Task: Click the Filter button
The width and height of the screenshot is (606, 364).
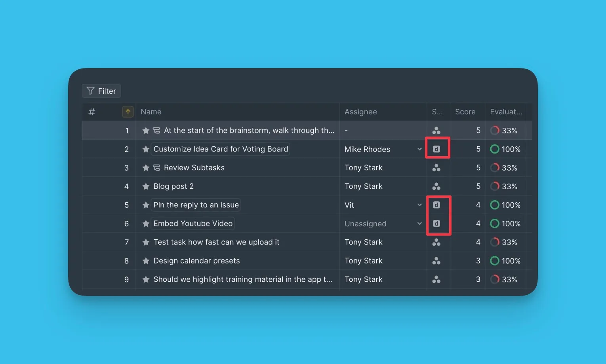Action: (101, 91)
